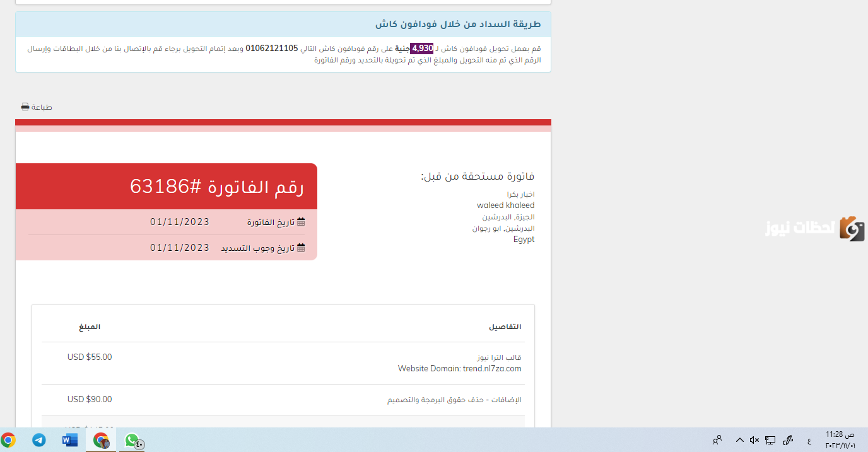The image size is (868, 452).
Task: Open the clock showing 11:28
Action: pos(840,440)
